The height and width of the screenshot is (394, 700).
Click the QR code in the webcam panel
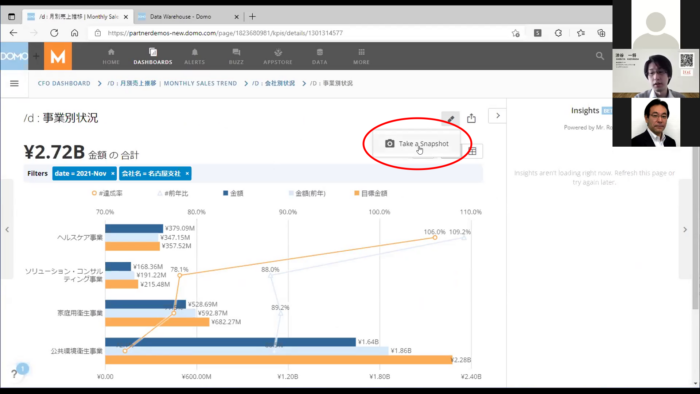point(686,60)
